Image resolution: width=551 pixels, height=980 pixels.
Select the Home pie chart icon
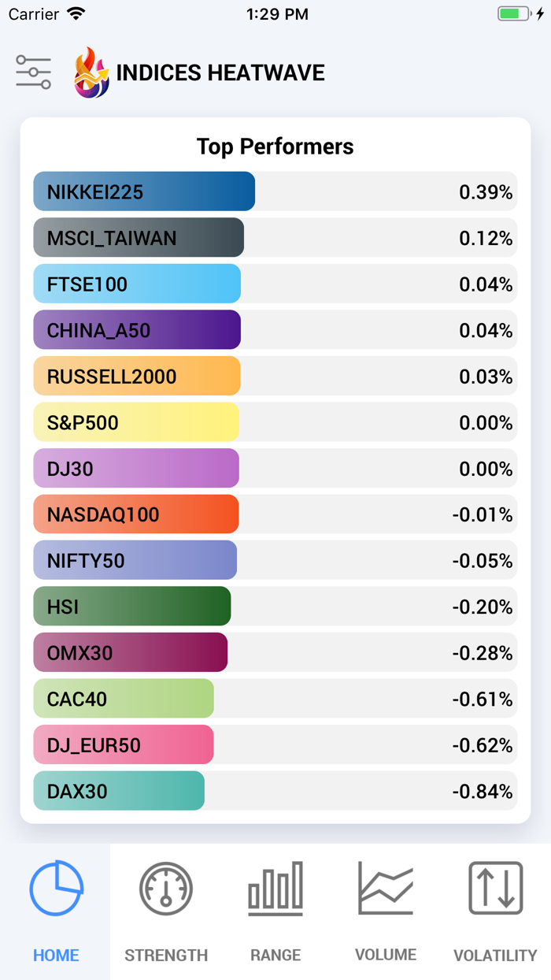(x=55, y=889)
